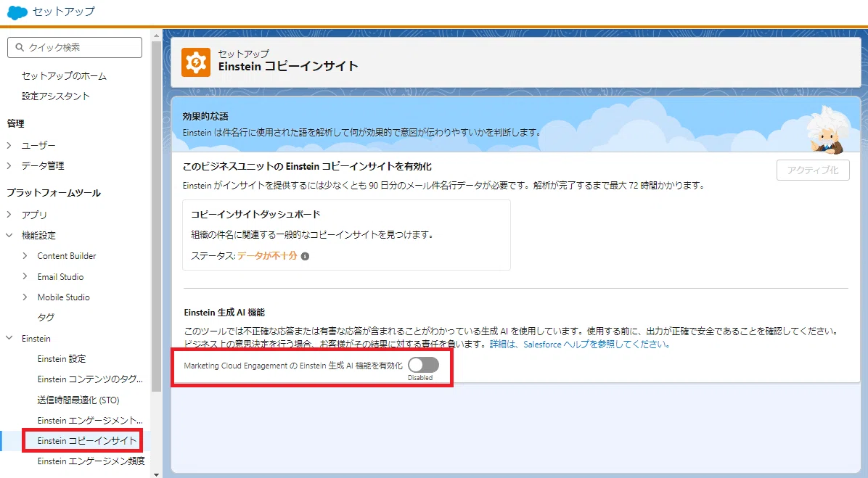
Task: Click the Email Studio label
Action: (61, 276)
